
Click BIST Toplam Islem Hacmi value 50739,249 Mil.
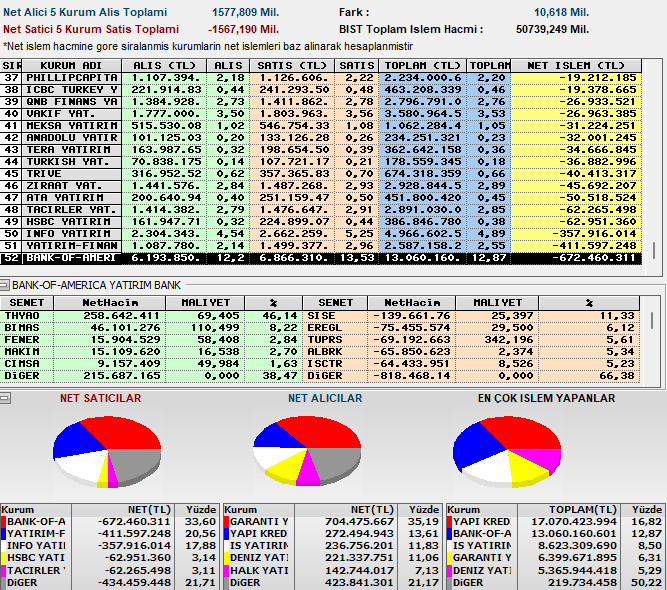(553, 29)
